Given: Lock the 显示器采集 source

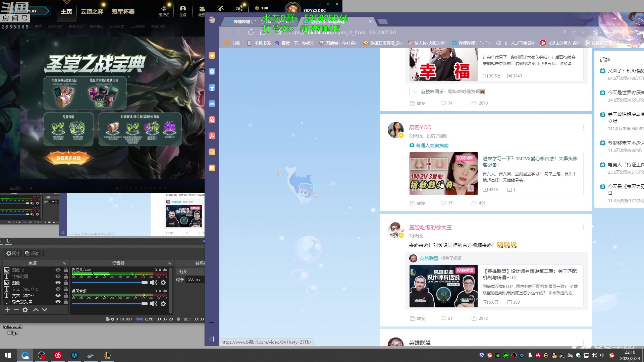Looking at the screenshot, I should 66,302.
